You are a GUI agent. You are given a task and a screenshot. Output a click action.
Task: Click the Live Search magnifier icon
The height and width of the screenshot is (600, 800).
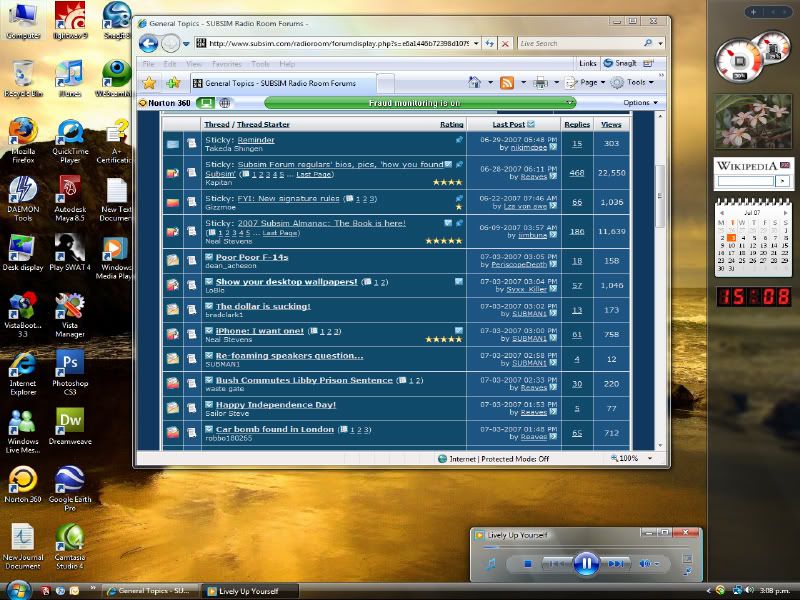point(648,43)
